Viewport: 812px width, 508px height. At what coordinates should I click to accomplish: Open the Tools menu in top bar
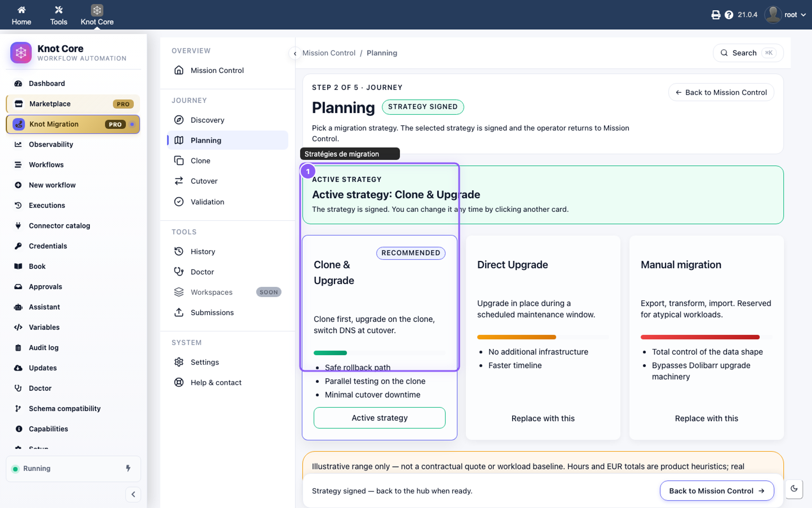[59, 16]
